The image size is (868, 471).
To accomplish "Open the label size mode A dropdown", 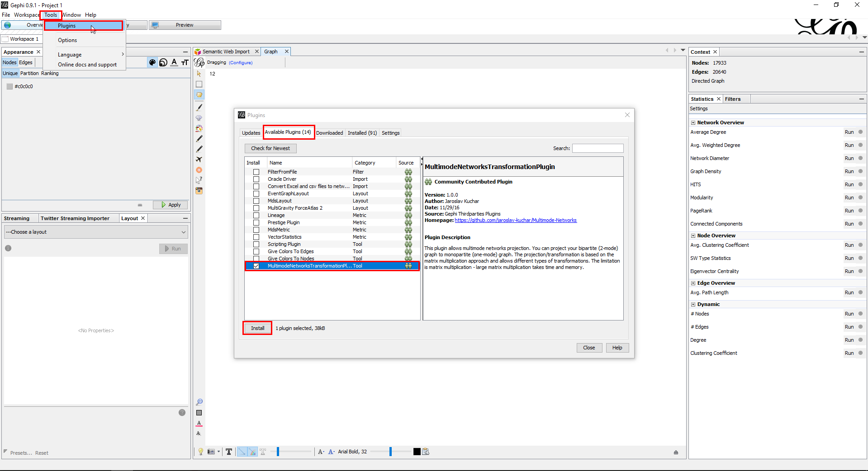I will (321, 452).
